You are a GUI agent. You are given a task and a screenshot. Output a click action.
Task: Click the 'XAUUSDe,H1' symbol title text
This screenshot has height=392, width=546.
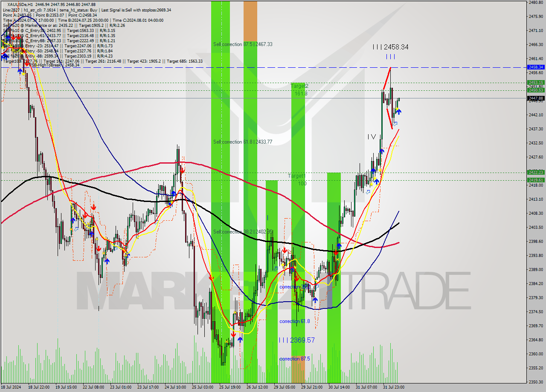[19, 4]
